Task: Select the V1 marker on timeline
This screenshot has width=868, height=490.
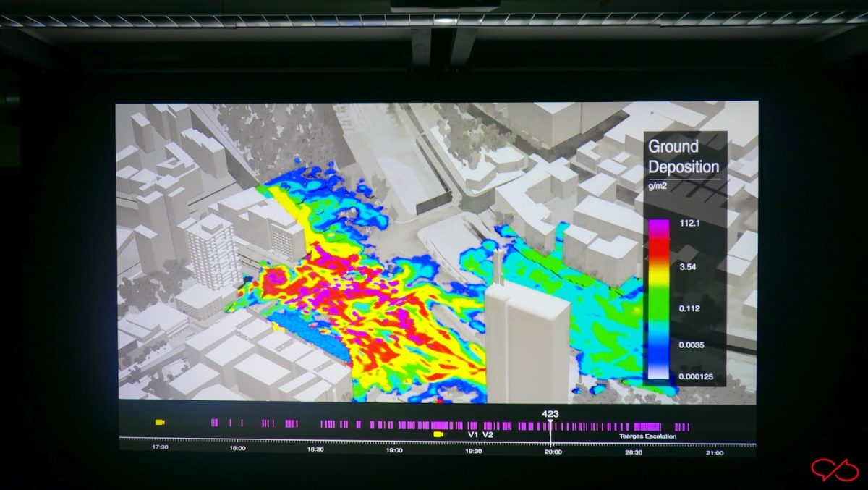Action: click(473, 434)
